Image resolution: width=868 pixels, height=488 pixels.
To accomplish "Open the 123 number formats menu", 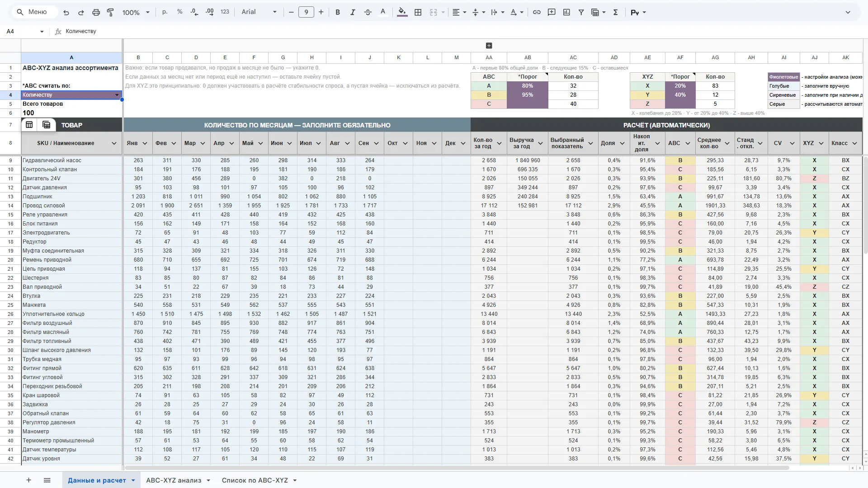I will coord(225,12).
